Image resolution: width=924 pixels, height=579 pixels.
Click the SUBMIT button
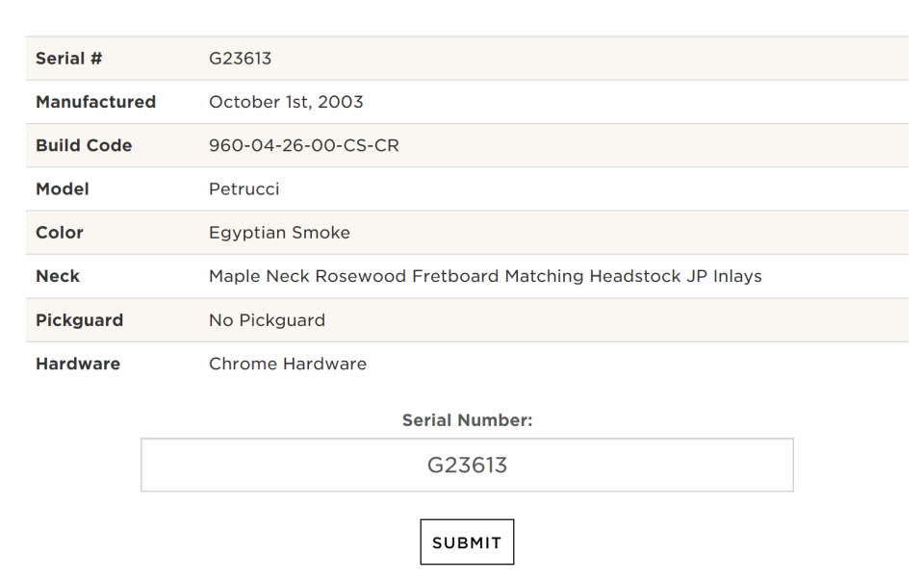click(467, 541)
